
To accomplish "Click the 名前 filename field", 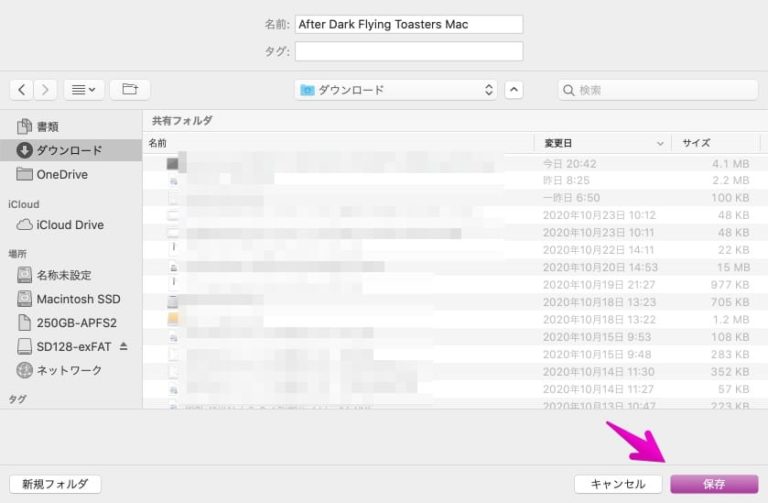I will point(409,24).
